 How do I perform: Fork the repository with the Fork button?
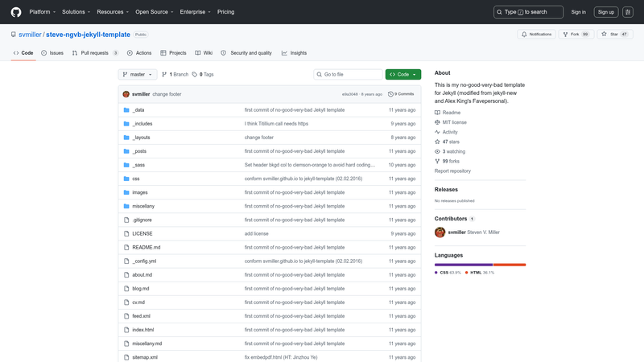pyautogui.click(x=576, y=35)
